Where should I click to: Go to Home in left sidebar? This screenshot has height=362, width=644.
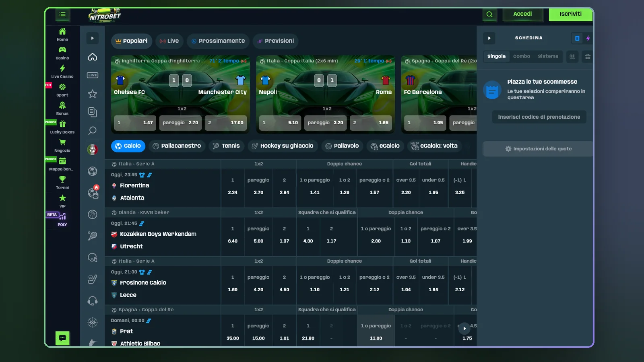click(x=62, y=35)
